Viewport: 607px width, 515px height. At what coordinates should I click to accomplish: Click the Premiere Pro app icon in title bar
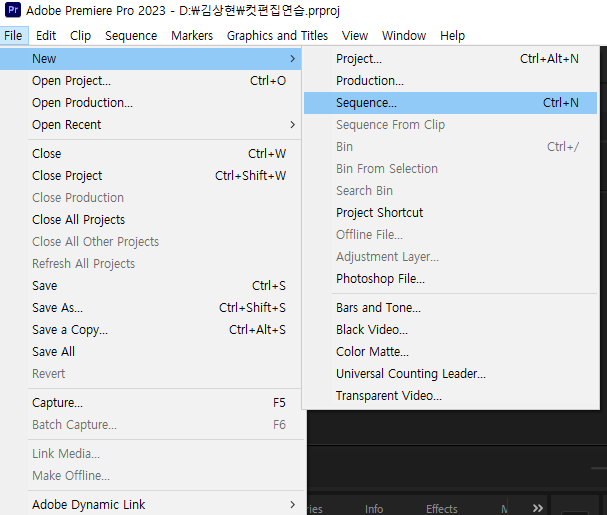coord(13,10)
